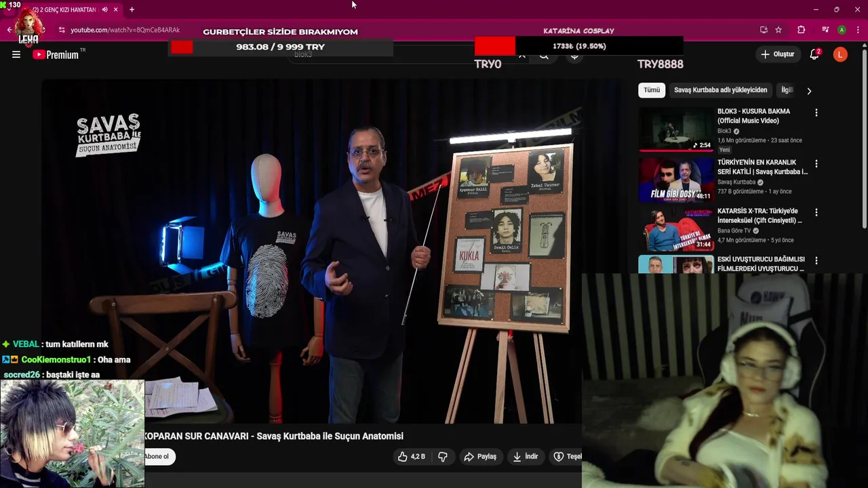Mute the playing tab via speaker icon
The height and width of the screenshot is (488, 868).
104,9
